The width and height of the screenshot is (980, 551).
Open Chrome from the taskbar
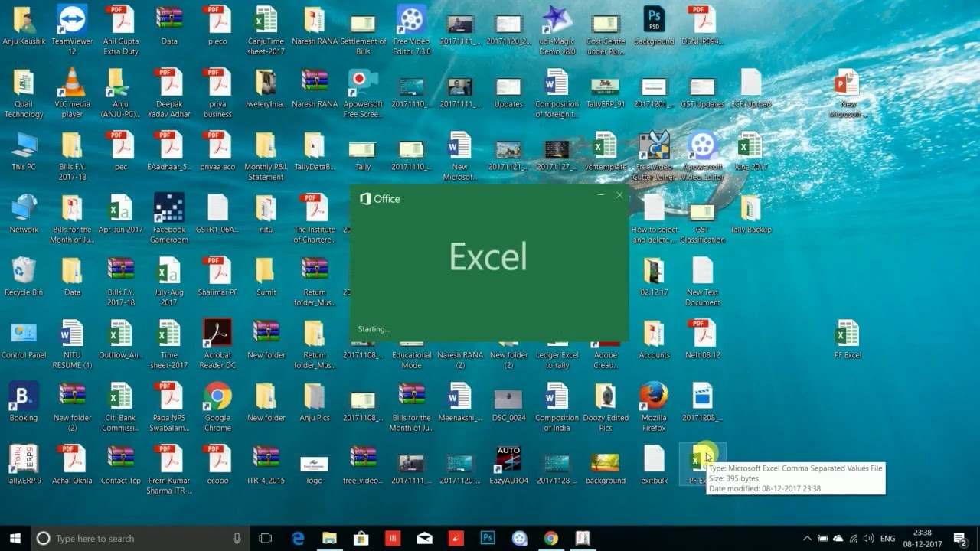coord(551,539)
